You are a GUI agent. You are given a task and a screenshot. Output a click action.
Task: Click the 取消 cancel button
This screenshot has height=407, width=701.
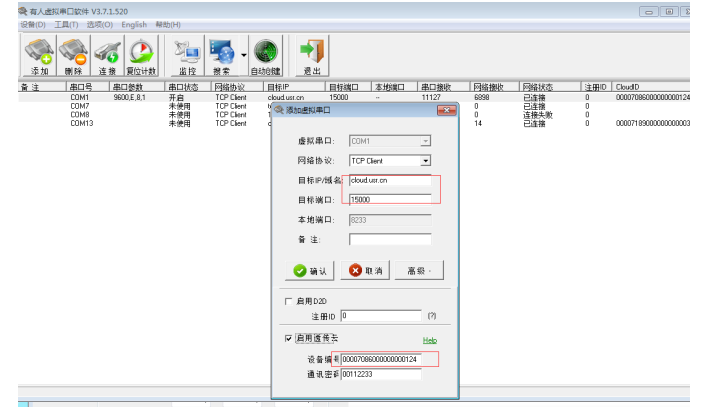(365, 270)
